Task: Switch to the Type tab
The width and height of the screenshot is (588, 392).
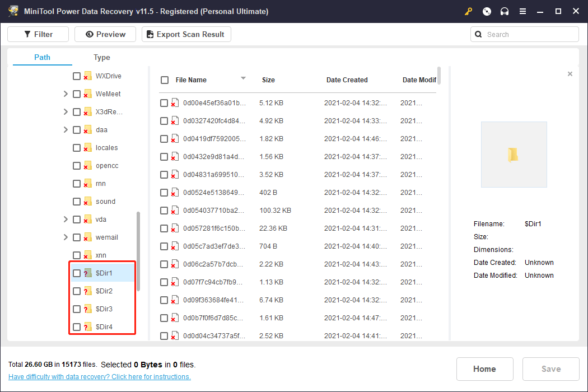Action: click(x=101, y=57)
